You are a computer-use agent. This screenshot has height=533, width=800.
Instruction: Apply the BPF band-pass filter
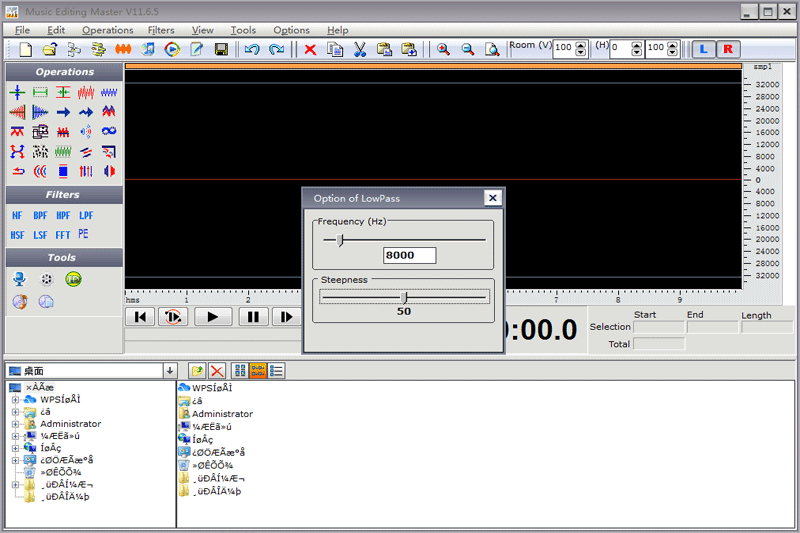40,216
